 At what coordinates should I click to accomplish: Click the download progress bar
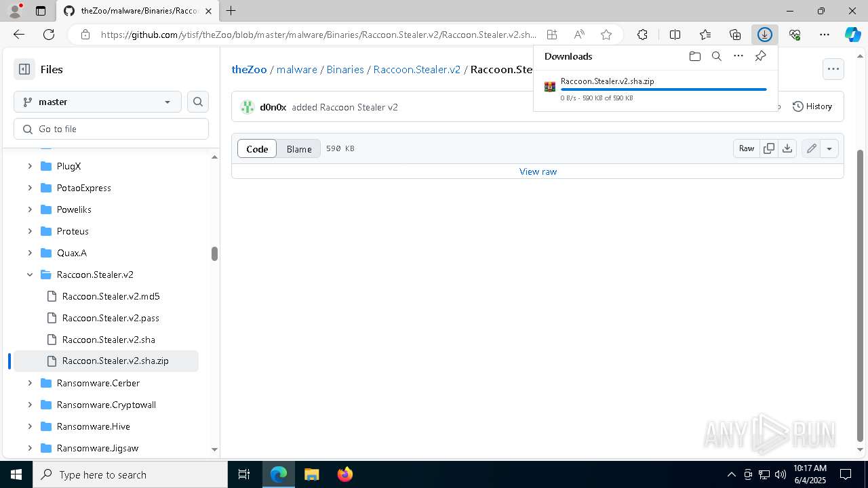(x=663, y=89)
